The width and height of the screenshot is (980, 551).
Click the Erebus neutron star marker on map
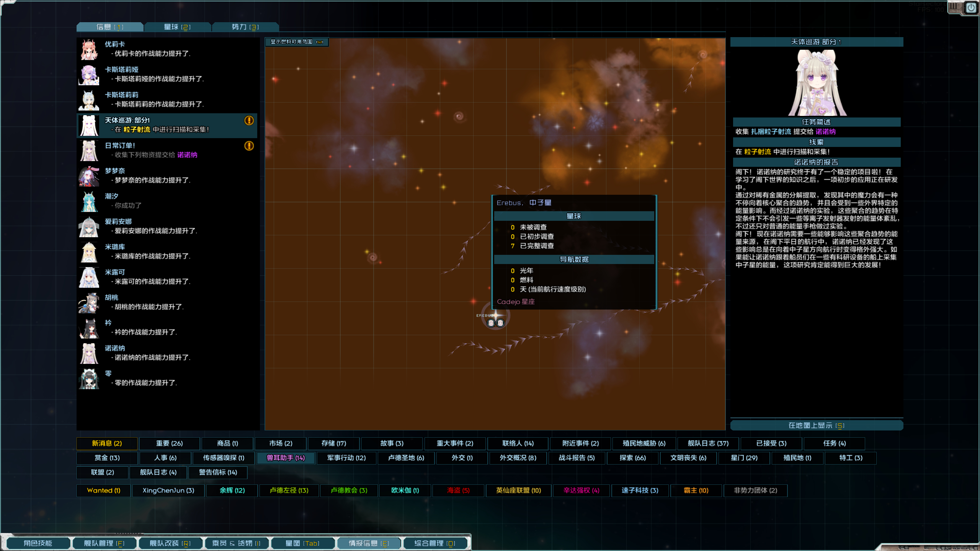pos(496,316)
